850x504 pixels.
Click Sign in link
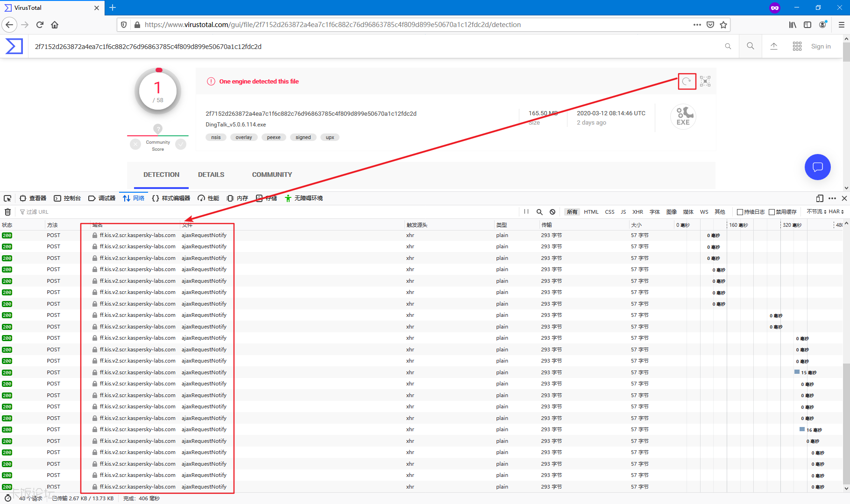(821, 46)
